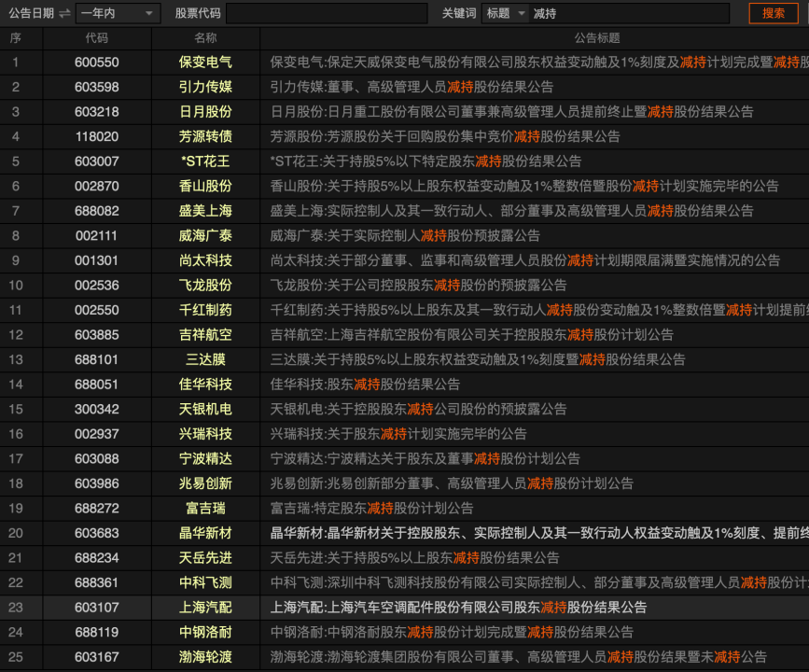Image resolution: width=809 pixels, height=672 pixels.
Task: Select stock code 603986
Action: pyautogui.click(x=96, y=483)
